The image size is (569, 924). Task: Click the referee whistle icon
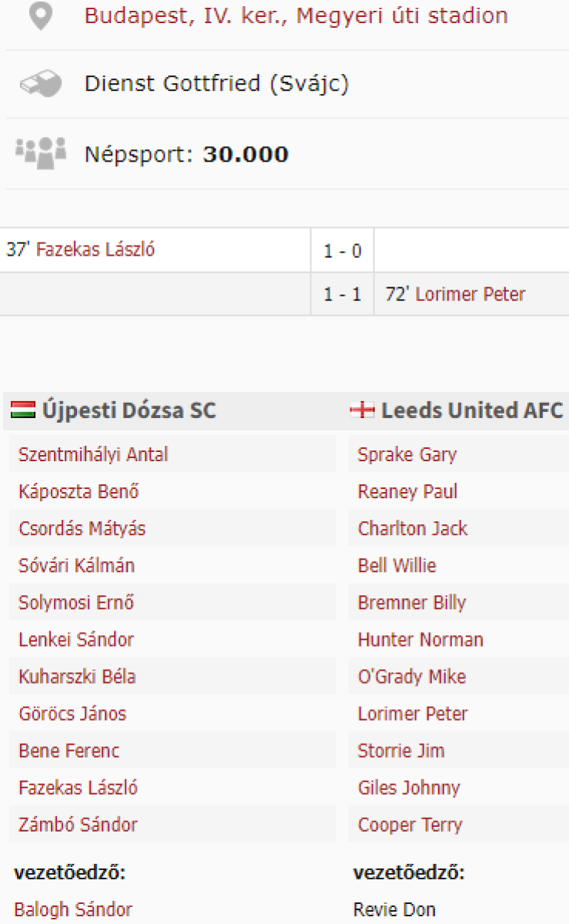tap(41, 83)
